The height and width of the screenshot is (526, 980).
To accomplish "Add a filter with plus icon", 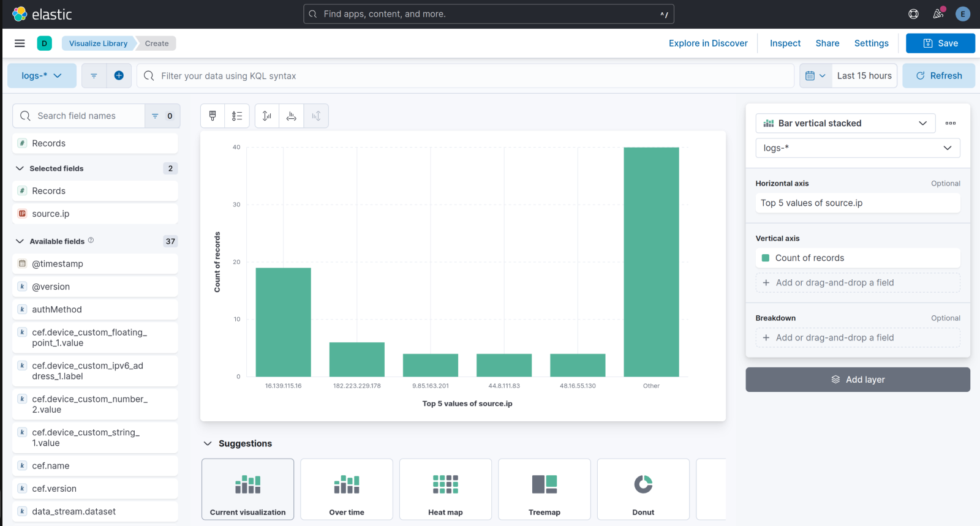I will [x=119, y=76].
